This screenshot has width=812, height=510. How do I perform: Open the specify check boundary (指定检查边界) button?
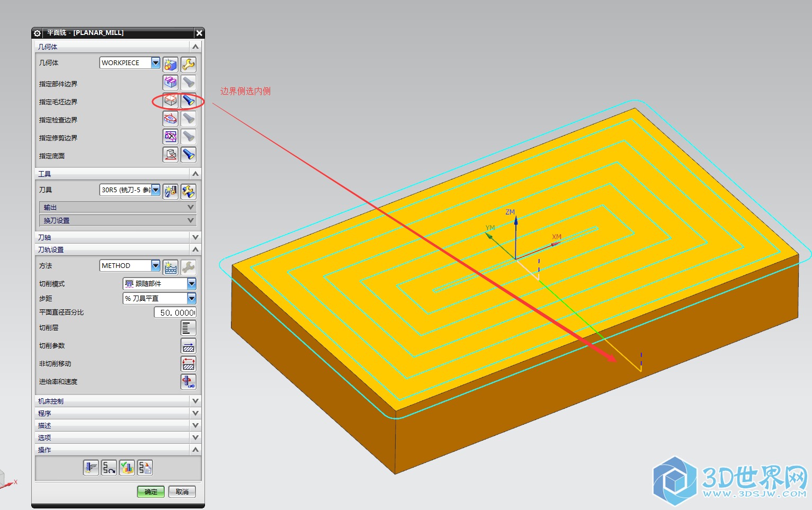pyautogui.click(x=170, y=119)
